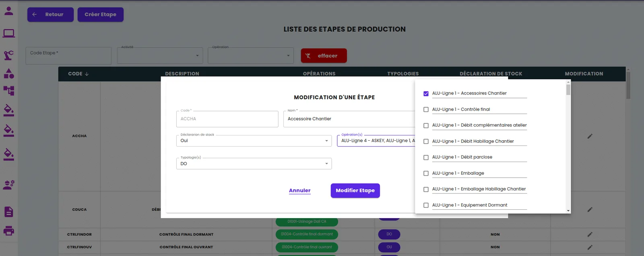
Task: Click the sort arrow beside CODE header
Action: (x=87, y=74)
